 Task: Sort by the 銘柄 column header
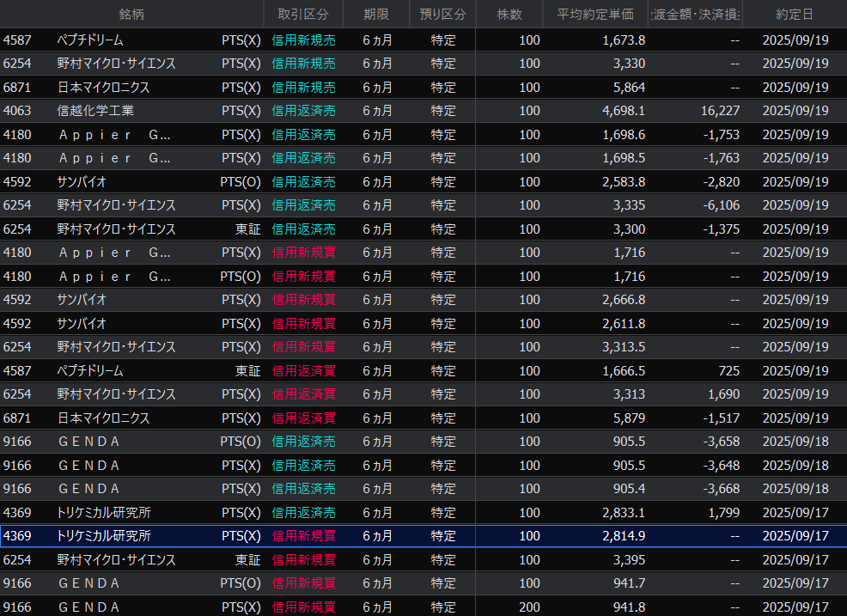click(x=131, y=14)
